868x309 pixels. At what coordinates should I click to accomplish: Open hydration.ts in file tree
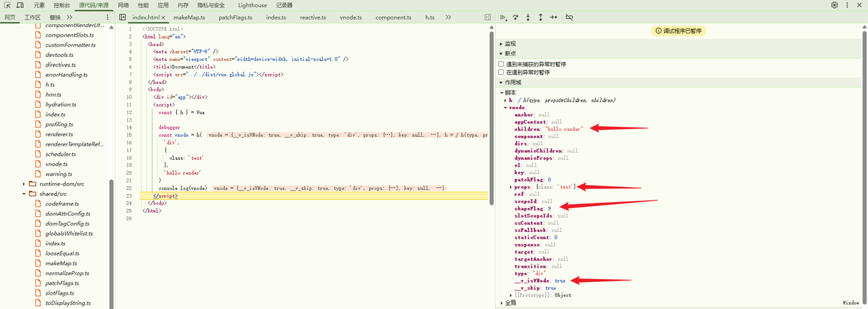pos(62,104)
